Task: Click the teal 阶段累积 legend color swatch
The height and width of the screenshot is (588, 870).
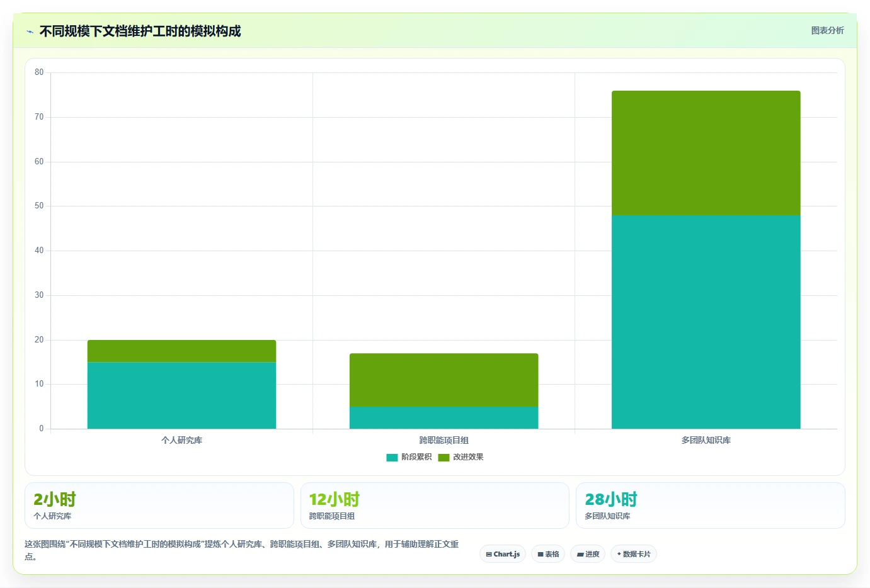Action: [392, 457]
